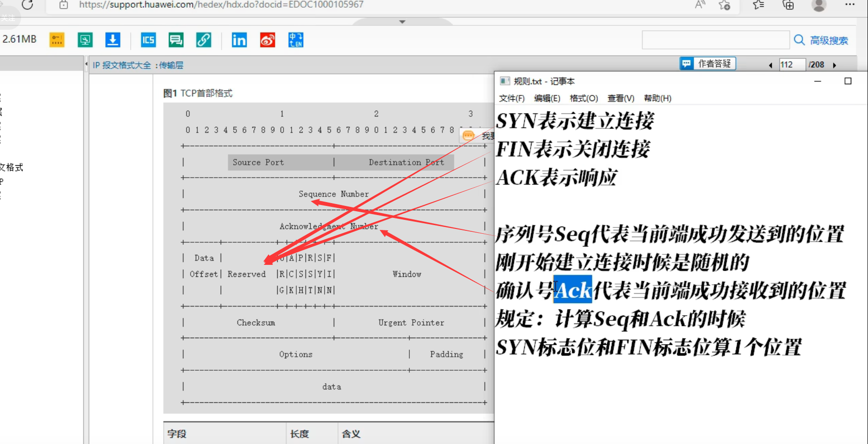Click the Source Port field in diagram
Screen dimensions: 868x444
pos(258,162)
